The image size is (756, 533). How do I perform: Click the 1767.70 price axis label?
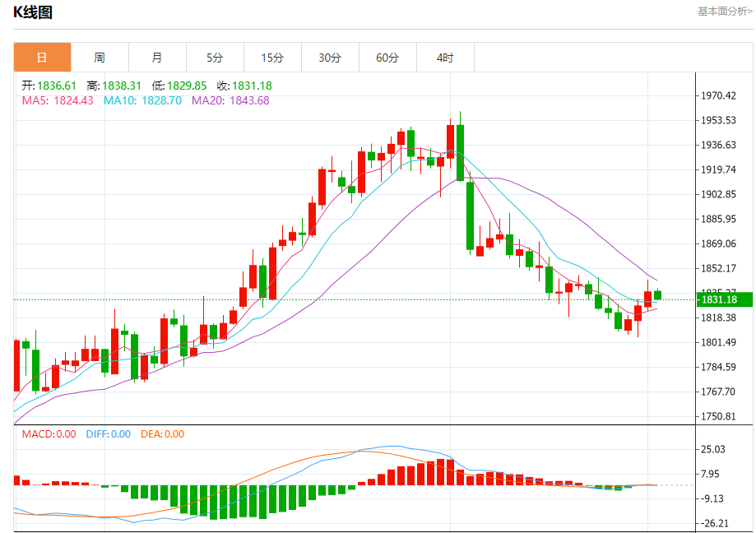(x=718, y=392)
